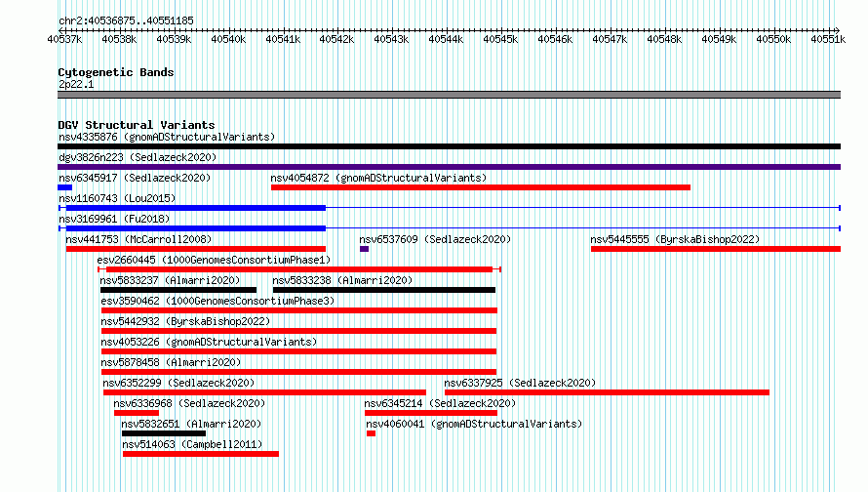Open nsv5445555 (ByrskaBishop2022) label
This screenshot has width=868, height=492.
[675, 239]
